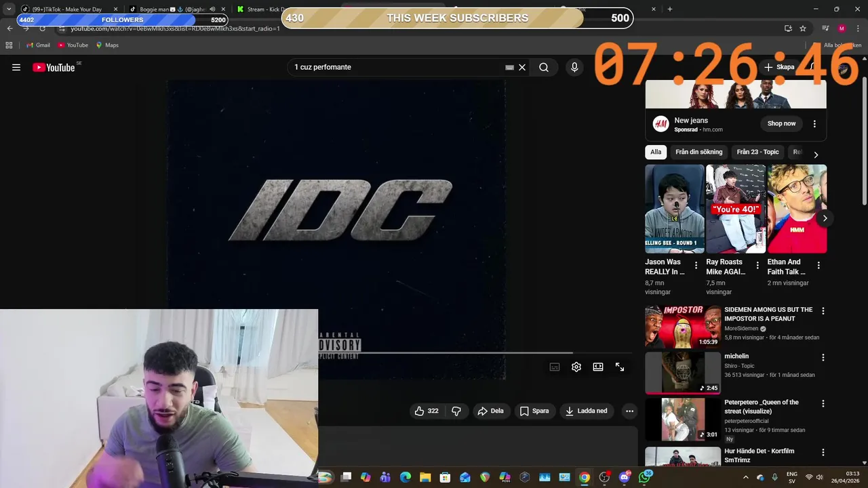868x488 pixels.
Task: Expand Chrome tab search dropdown
Action: pos(9,9)
